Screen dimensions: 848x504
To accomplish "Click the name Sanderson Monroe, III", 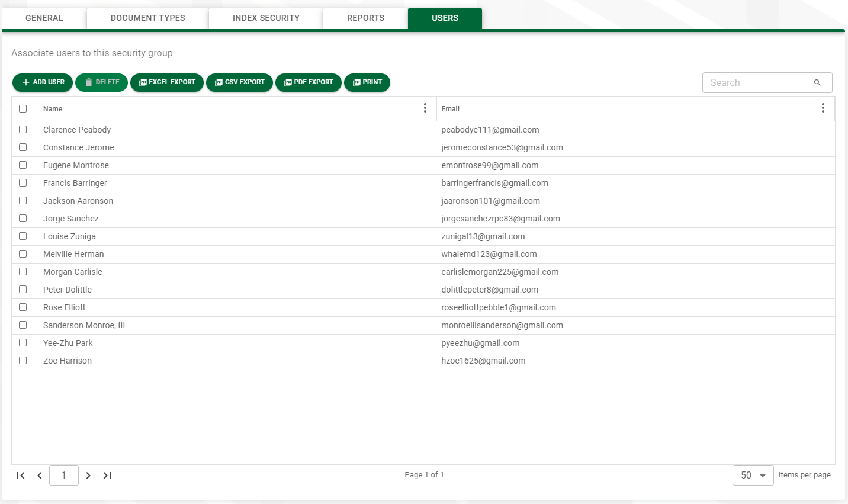I will click(84, 325).
